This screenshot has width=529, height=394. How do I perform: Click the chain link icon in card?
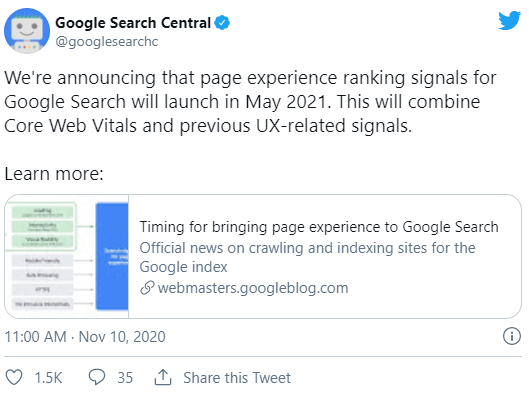(147, 288)
